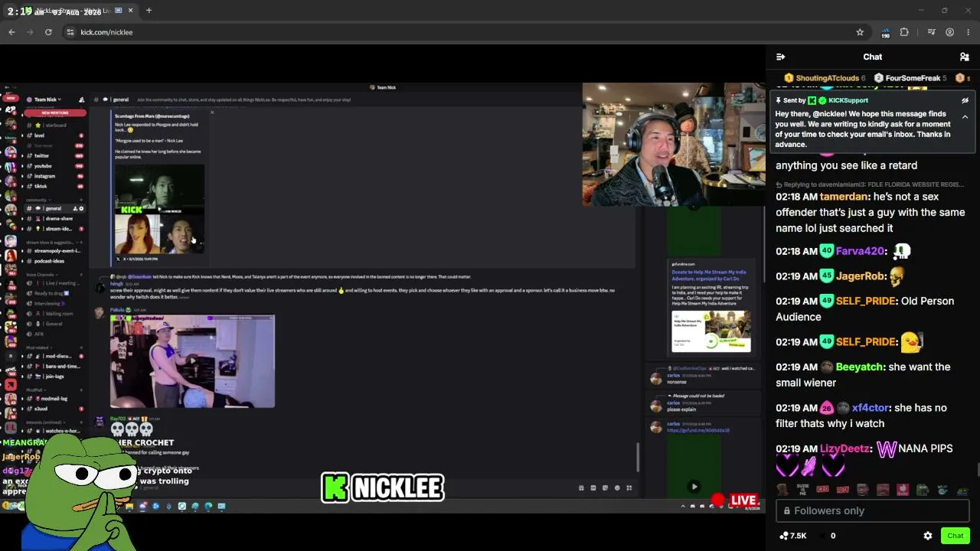
Task: Open the twitter Discord channel
Action: tap(55, 155)
